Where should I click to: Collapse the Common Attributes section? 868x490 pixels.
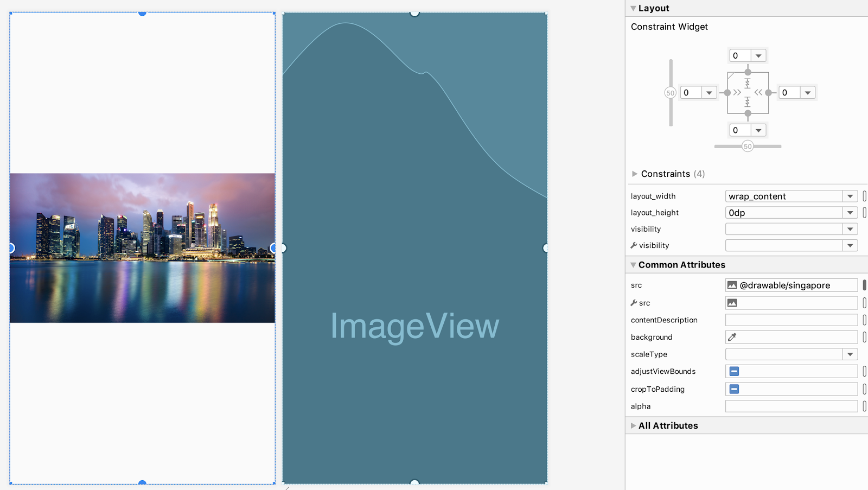[633, 265]
